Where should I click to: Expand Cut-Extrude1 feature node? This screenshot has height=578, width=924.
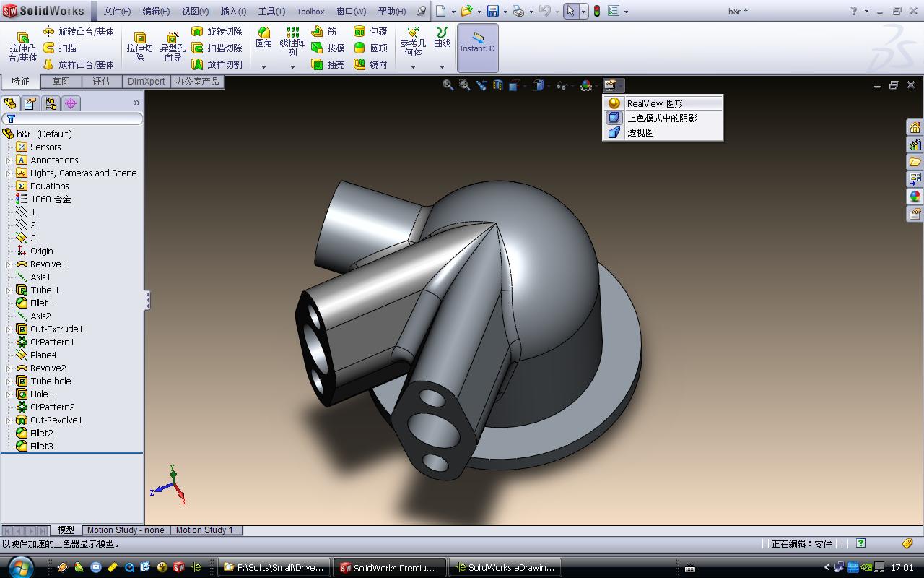coord(9,329)
